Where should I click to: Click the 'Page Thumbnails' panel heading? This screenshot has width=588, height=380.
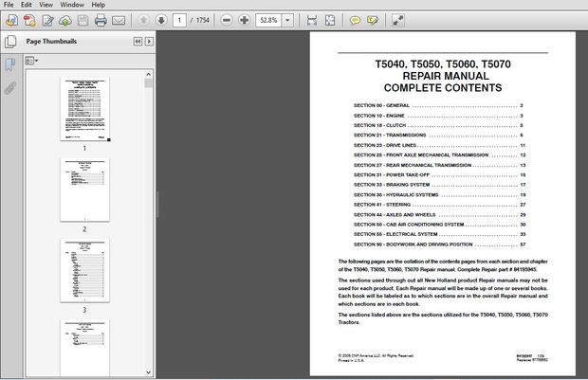(x=51, y=42)
